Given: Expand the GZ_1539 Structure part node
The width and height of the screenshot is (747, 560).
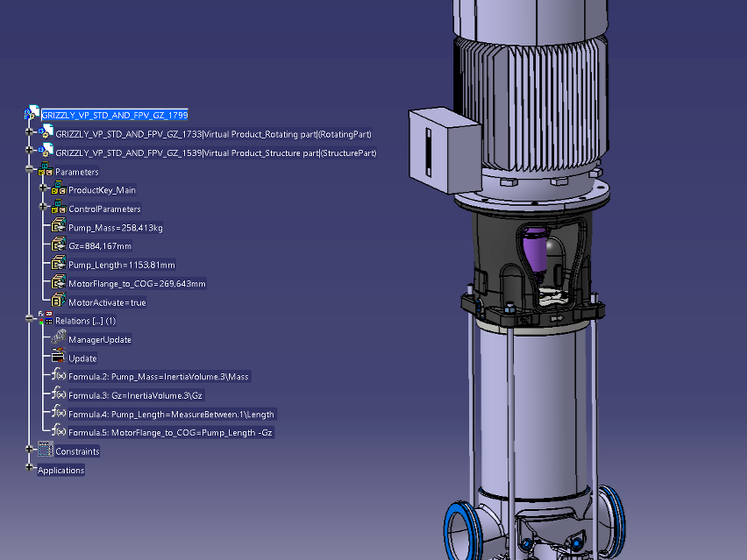Looking at the screenshot, I should click(x=29, y=153).
